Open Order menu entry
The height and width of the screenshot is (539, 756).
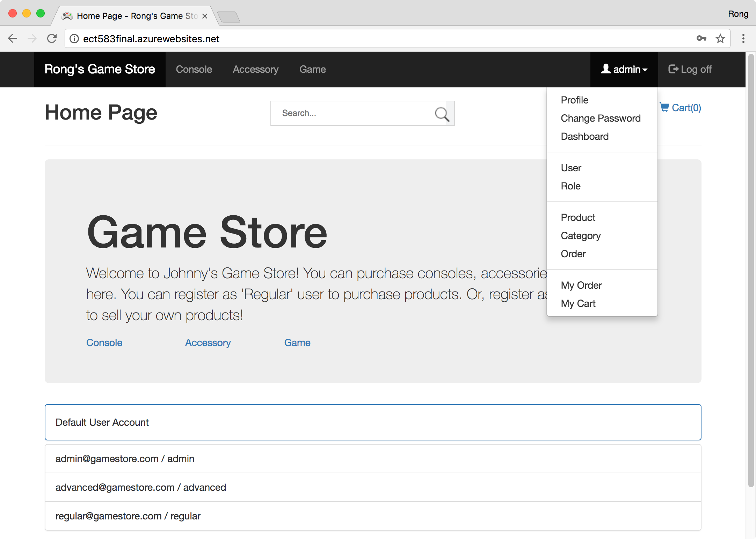coord(573,254)
